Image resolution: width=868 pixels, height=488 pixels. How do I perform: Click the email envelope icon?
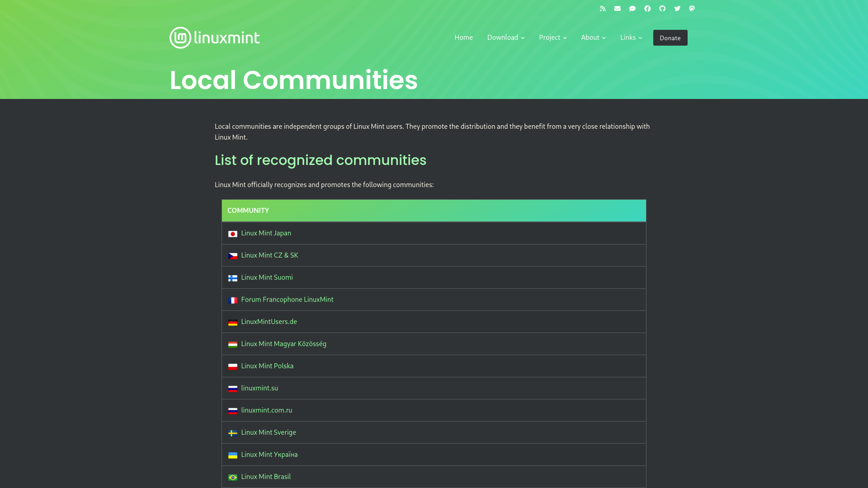618,9
